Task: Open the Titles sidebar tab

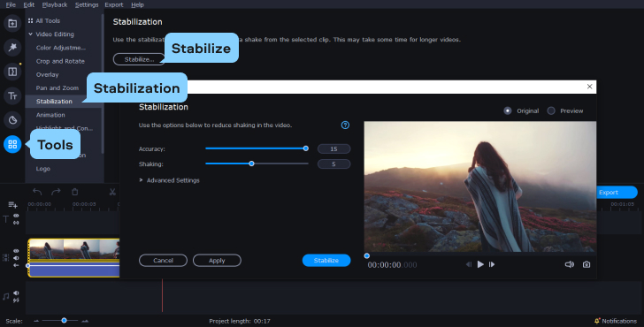Action: tap(12, 96)
